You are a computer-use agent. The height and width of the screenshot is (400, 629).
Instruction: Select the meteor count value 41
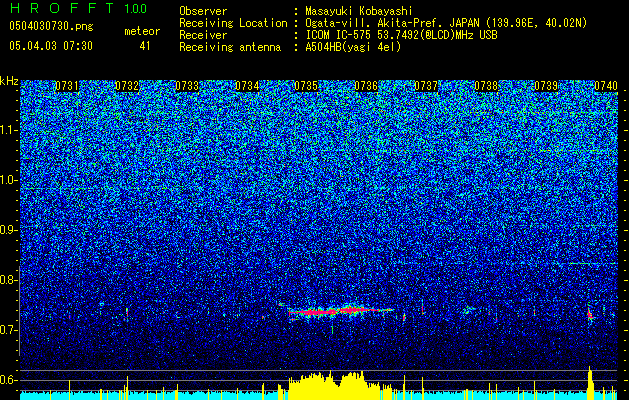pos(145,46)
